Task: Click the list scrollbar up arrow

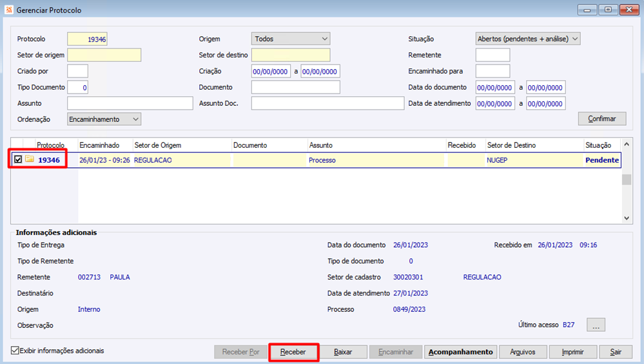Action: (627, 144)
